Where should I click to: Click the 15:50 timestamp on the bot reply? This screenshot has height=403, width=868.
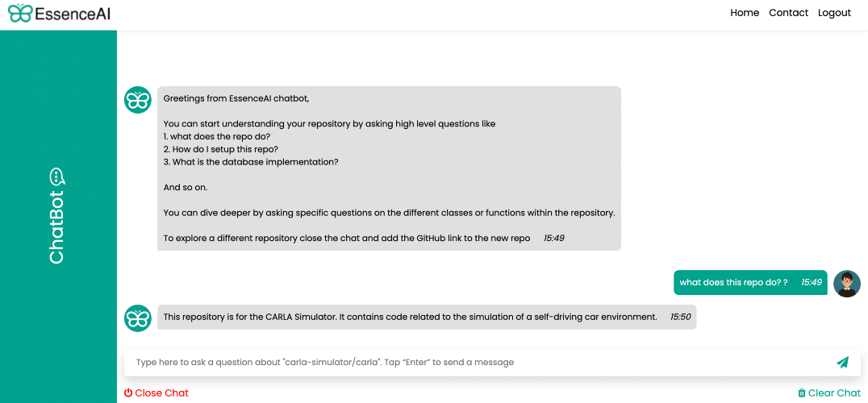coord(680,318)
